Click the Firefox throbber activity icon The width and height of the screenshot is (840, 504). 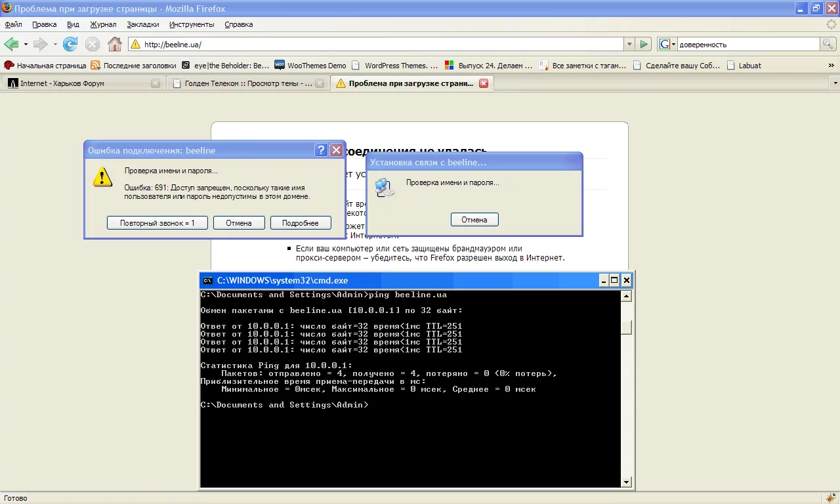tap(831, 24)
